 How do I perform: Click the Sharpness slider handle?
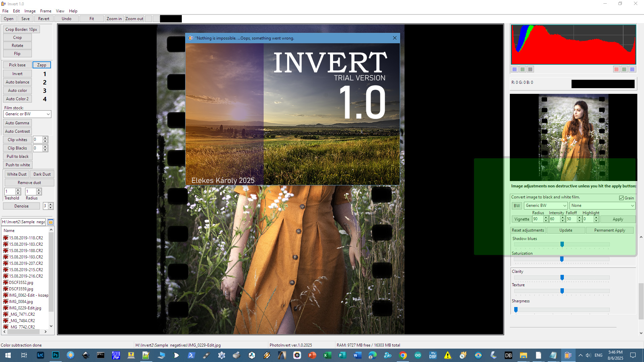pos(516,310)
